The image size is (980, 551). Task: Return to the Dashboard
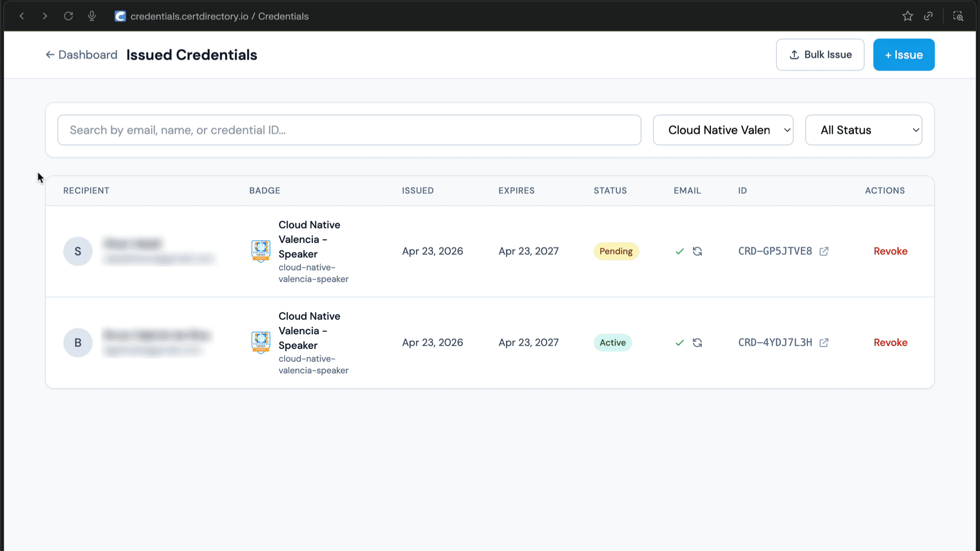[x=82, y=55]
